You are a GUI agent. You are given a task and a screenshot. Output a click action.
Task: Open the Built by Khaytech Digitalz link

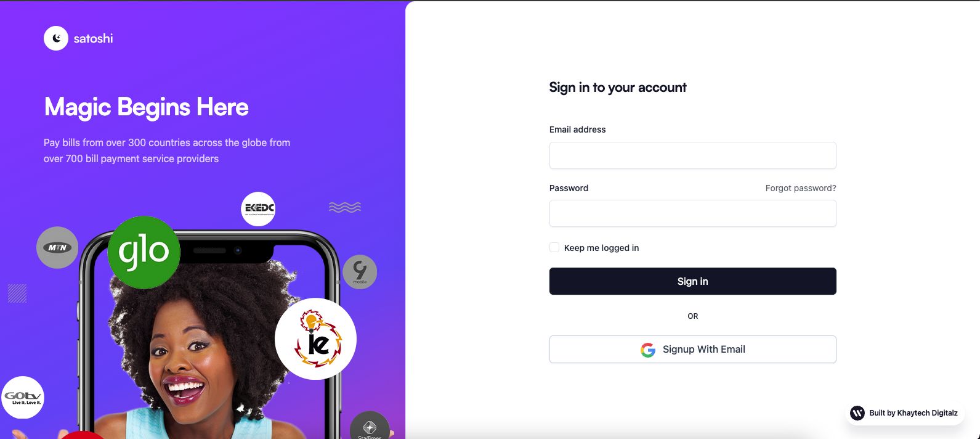904,413
